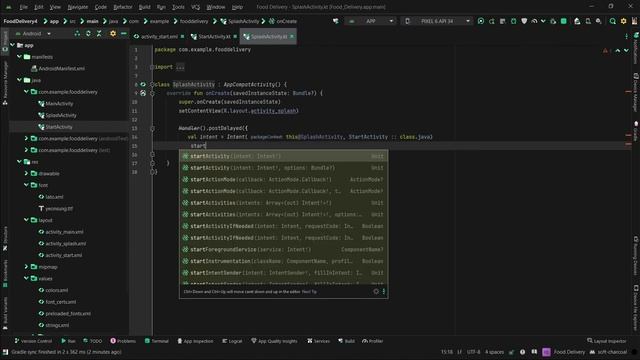Viewport: 640px width, 360px height.
Task: Open the Build menu
Action: [144, 7]
